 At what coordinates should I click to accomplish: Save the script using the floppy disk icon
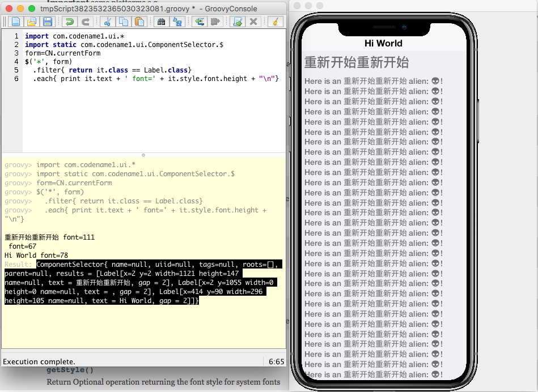click(x=48, y=22)
